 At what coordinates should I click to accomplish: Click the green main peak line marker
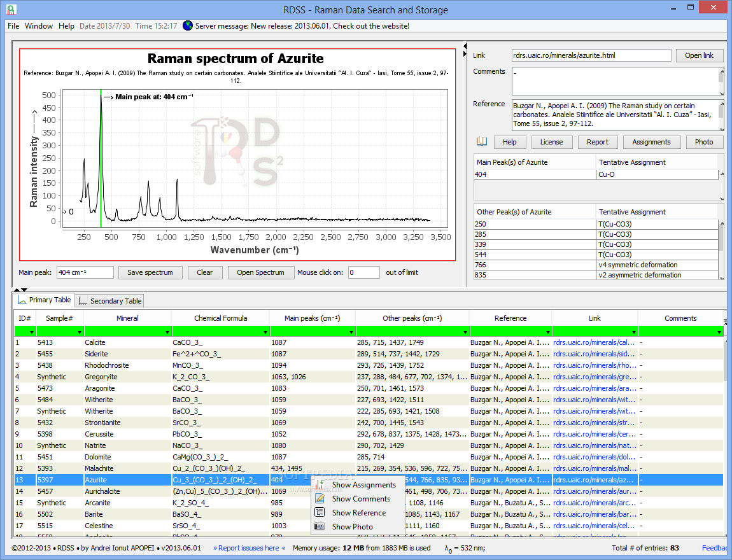(x=101, y=158)
